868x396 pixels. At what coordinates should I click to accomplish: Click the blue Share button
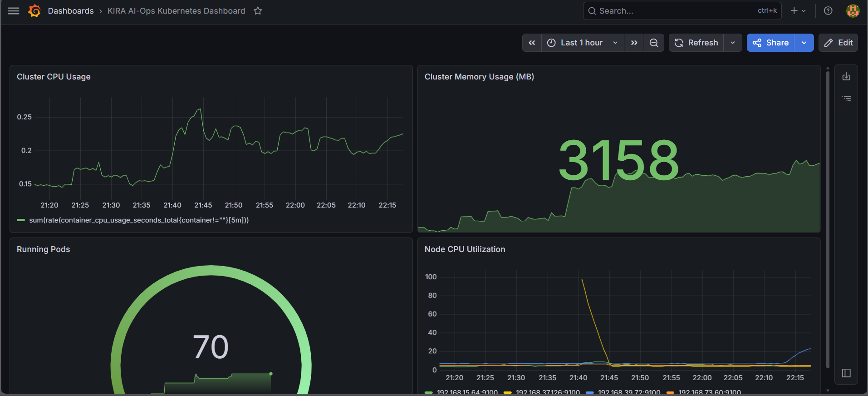coord(770,43)
